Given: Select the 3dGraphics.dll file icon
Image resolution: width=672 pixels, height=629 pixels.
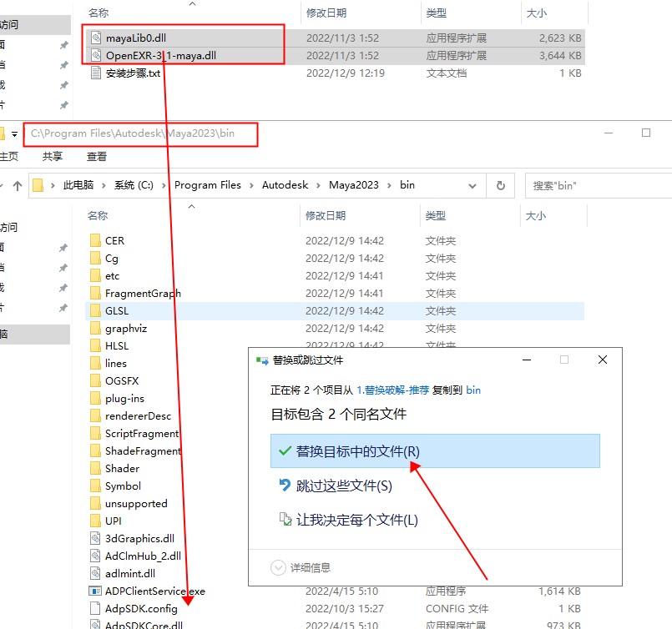Looking at the screenshot, I should pos(95,539).
